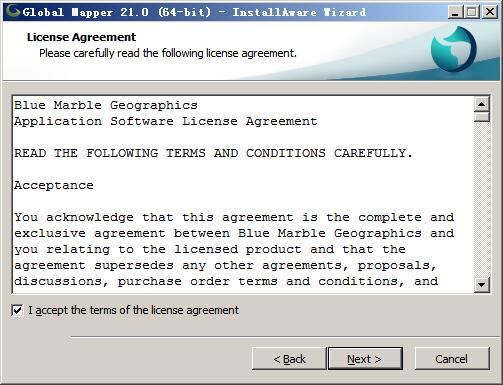Click the 'Please carefully read' subtitle text
This screenshot has width=503, height=385.
[x=168, y=53]
